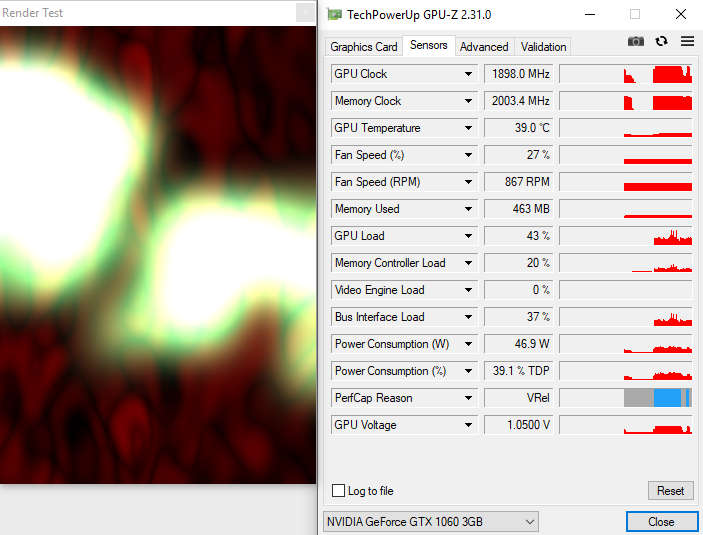Click the Reset button
This screenshot has width=703, height=535.
tap(670, 491)
